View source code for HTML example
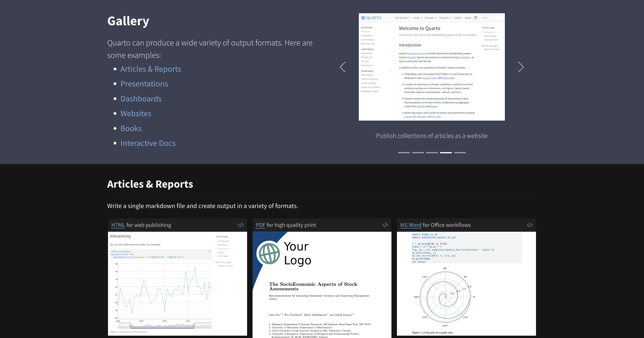This screenshot has width=644, height=338. [x=241, y=225]
